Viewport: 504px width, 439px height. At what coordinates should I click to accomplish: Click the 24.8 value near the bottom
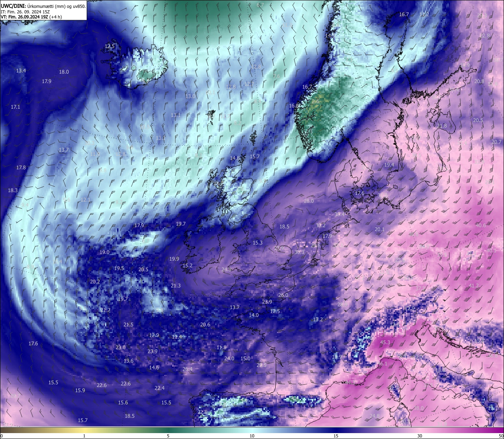tap(374, 416)
